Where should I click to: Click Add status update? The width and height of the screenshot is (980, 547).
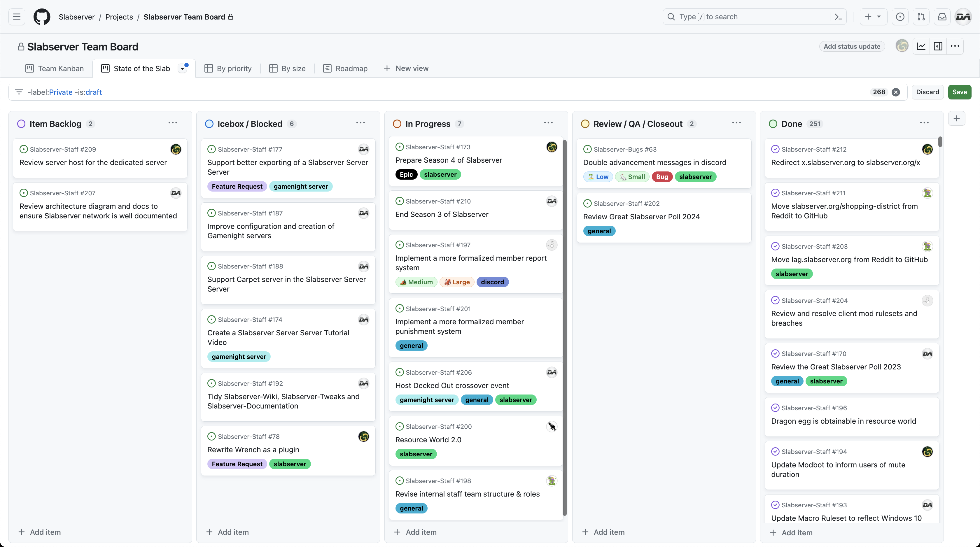pos(852,46)
